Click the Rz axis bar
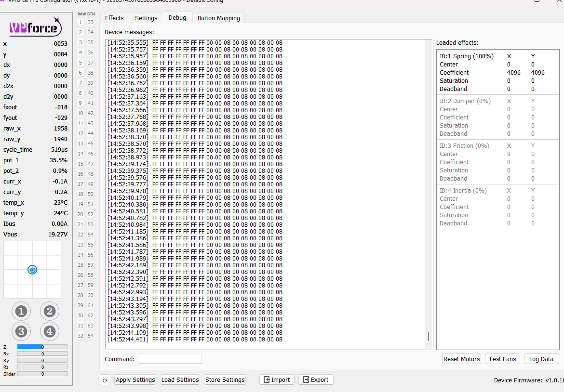This screenshot has width=564, height=392. [42, 367]
